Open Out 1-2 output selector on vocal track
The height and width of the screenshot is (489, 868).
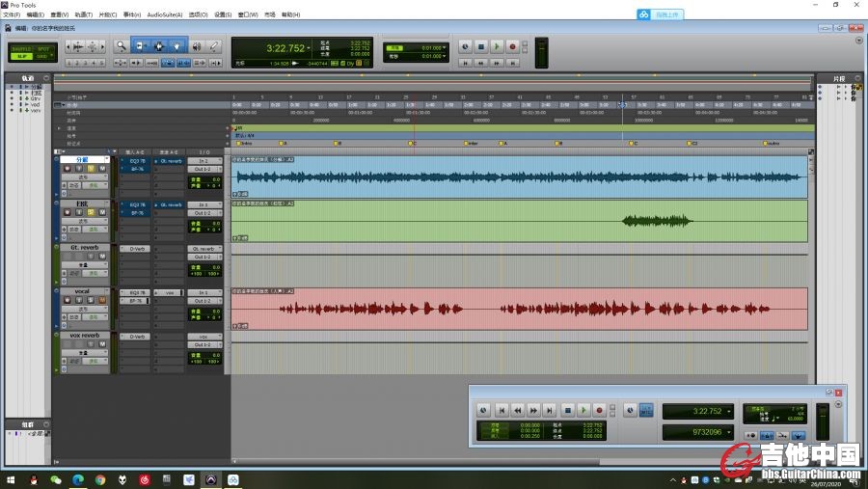coord(203,301)
